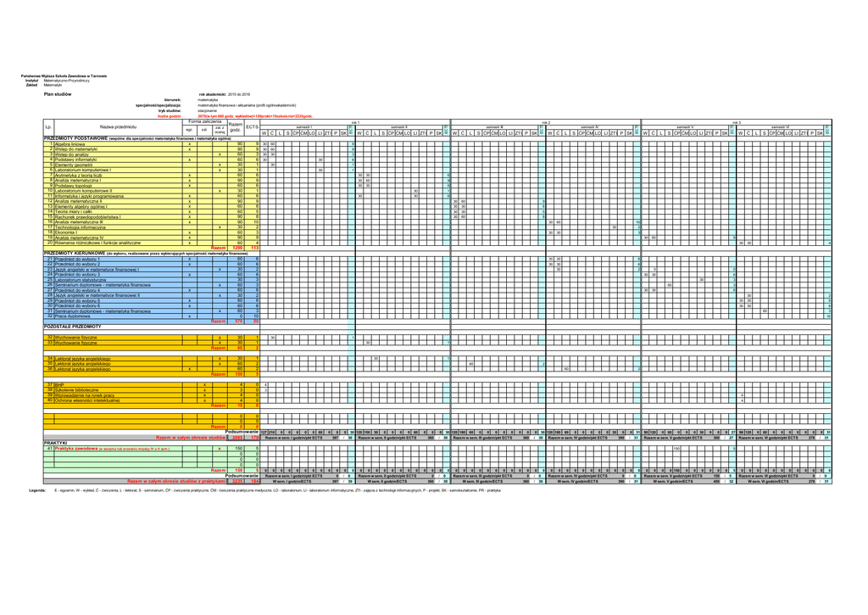Viewport: 868px width, 615px height.
Task: Select the "Nazwa przedmiotu" column header
Action: pyautogui.click(x=118, y=126)
